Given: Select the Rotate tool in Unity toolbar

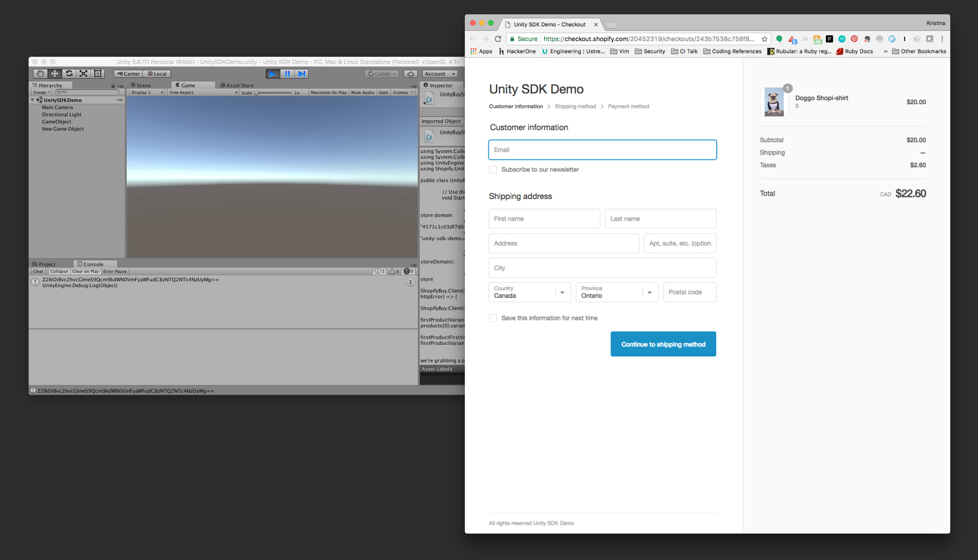Looking at the screenshot, I should (x=69, y=73).
